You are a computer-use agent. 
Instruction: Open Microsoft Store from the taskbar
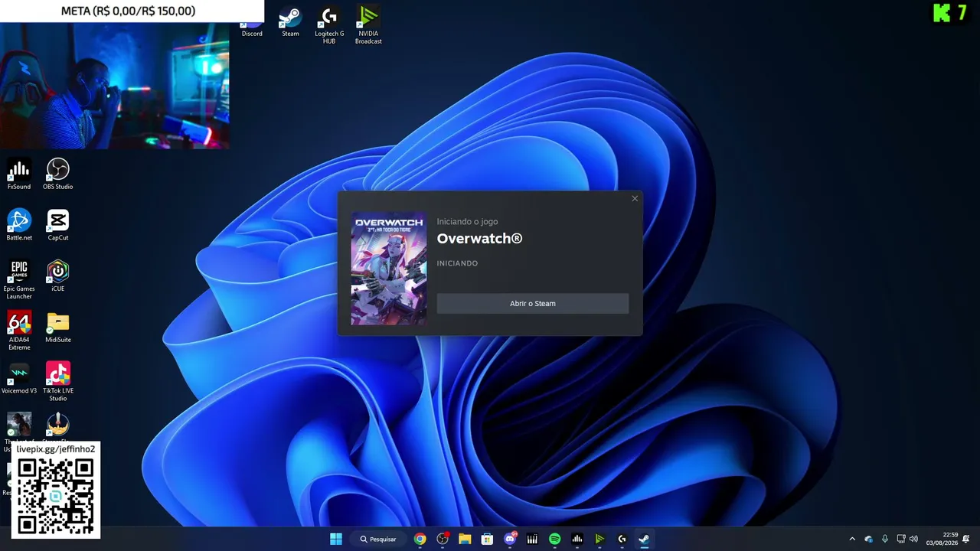click(x=487, y=539)
